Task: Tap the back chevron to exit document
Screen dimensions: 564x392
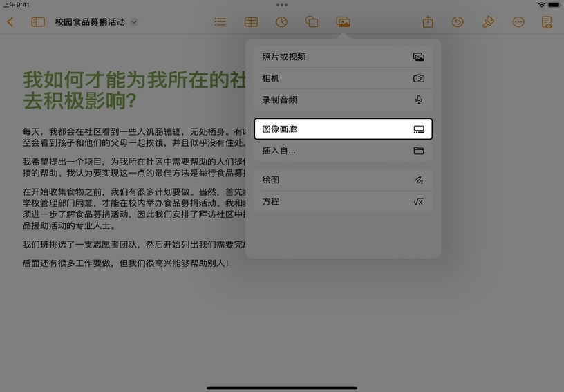Action: click(x=10, y=22)
